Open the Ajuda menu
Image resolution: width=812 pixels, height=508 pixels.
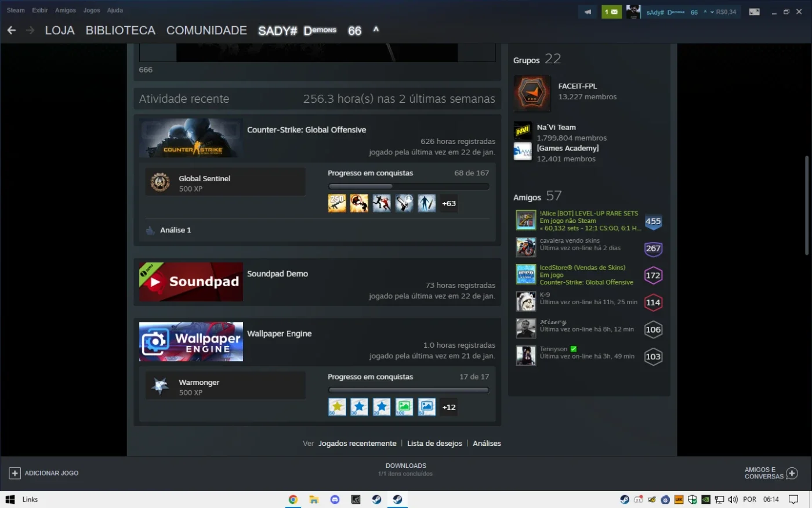[x=115, y=10]
